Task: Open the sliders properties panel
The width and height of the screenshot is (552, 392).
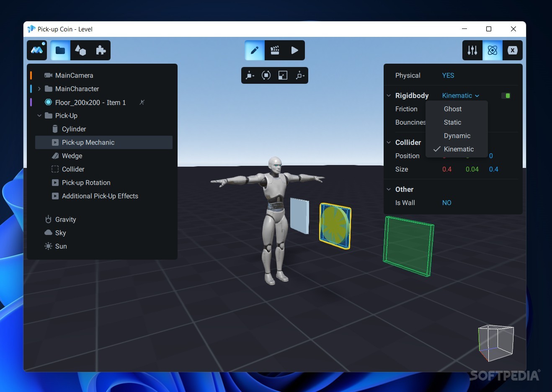Action: tap(472, 50)
